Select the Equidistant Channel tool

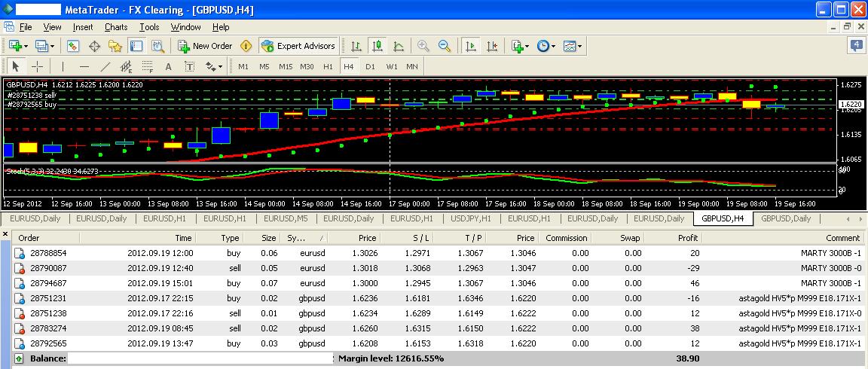click(127, 67)
